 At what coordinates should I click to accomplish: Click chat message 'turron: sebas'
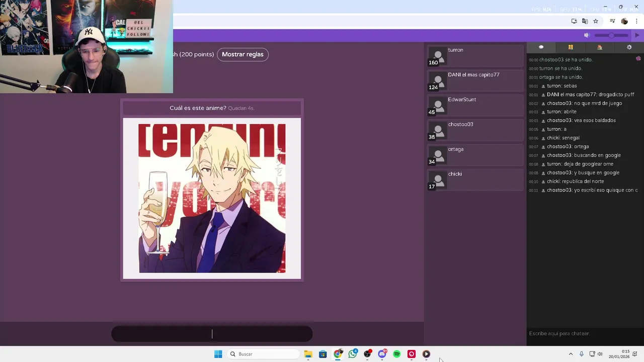562,86
